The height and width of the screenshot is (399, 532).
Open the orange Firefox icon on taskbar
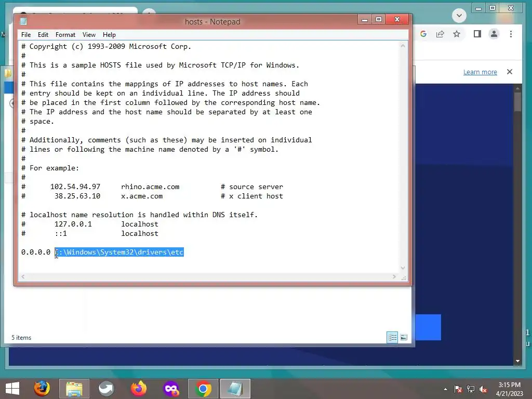tap(138, 389)
